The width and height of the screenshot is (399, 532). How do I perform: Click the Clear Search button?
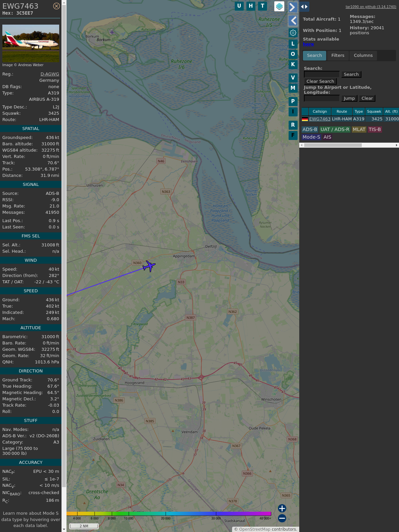(x=320, y=81)
